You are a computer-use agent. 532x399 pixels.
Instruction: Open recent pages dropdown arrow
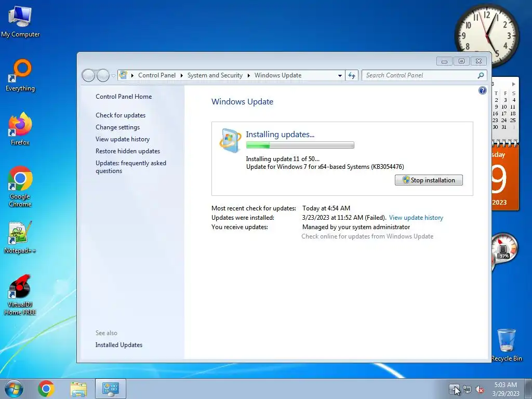click(113, 75)
